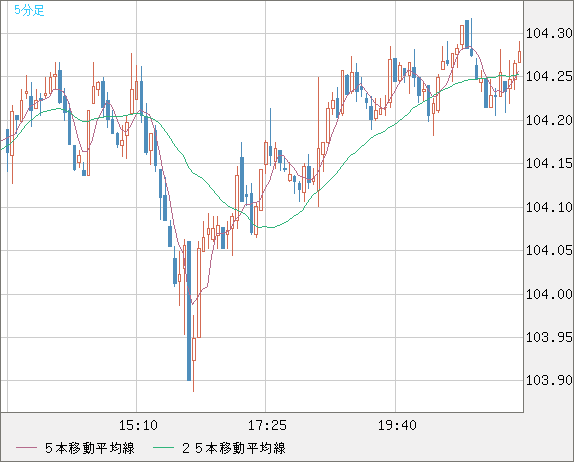The image size is (574, 462).
Task: Click the 17:25 time axis label
Action: [267, 425]
